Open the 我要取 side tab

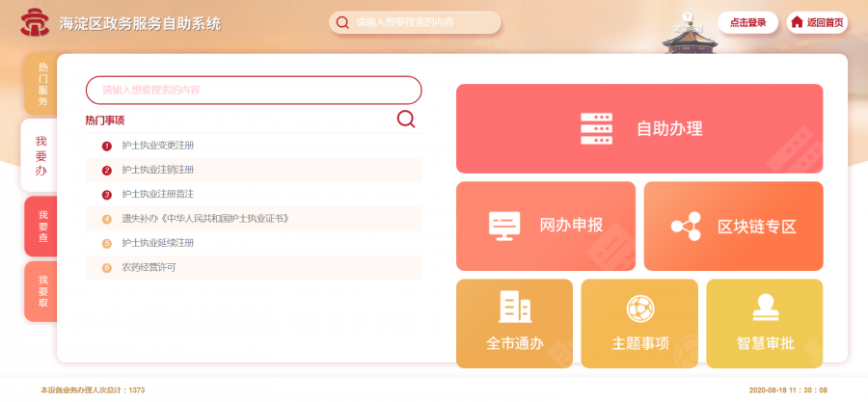[41, 291]
